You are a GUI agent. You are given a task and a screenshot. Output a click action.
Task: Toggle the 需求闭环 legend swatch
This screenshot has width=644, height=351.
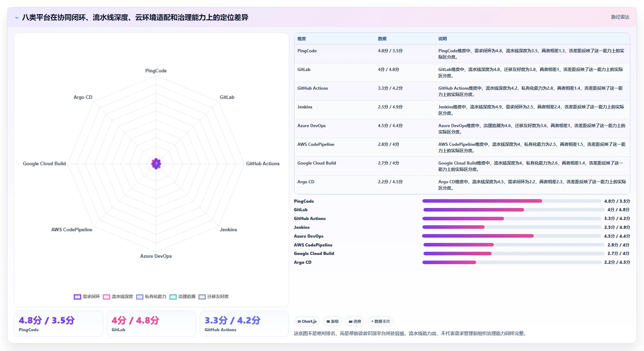click(77, 297)
